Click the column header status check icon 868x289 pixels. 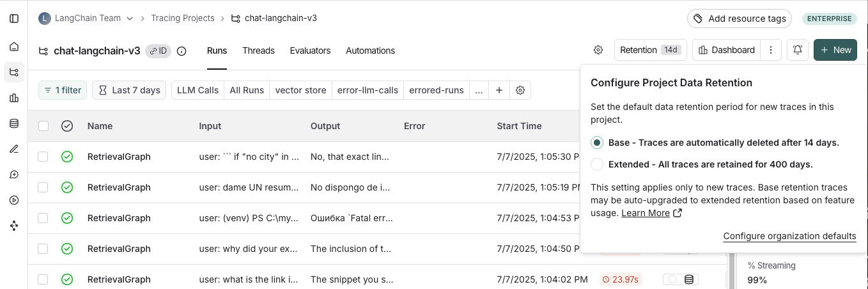pyautogui.click(x=67, y=126)
